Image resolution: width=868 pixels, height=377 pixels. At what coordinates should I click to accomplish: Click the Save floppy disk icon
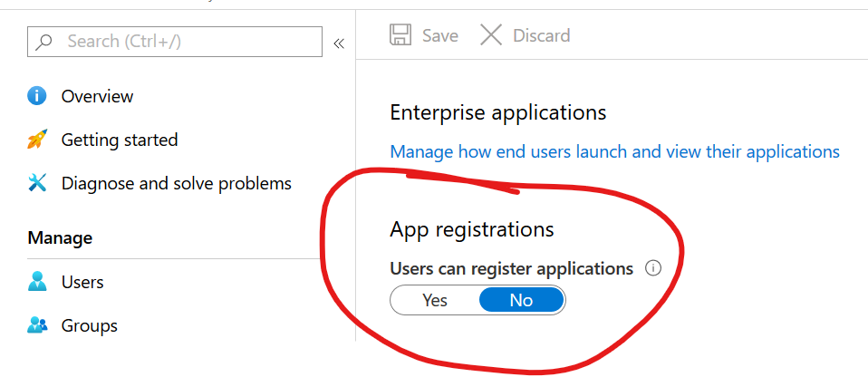400,35
